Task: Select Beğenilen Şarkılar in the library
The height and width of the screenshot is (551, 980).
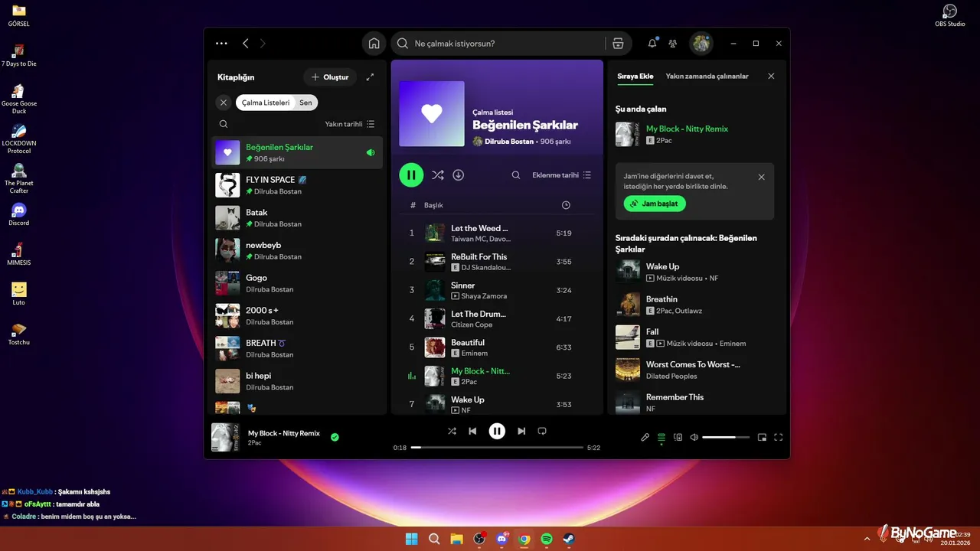Action: click(x=297, y=152)
